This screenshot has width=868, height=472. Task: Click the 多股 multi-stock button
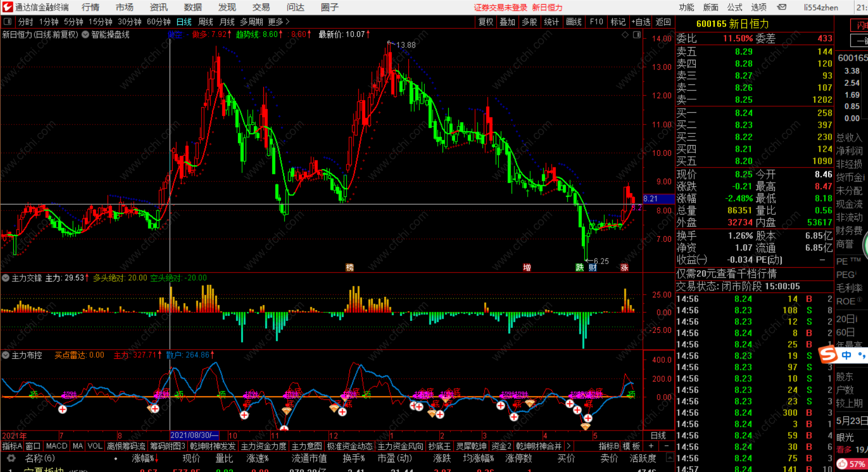pos(529,22)
